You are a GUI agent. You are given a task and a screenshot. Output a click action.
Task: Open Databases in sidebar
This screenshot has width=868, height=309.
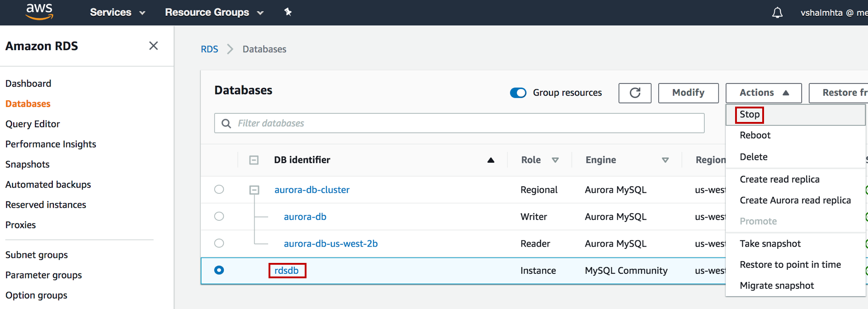pyautogui.click(x=28, y=104)
